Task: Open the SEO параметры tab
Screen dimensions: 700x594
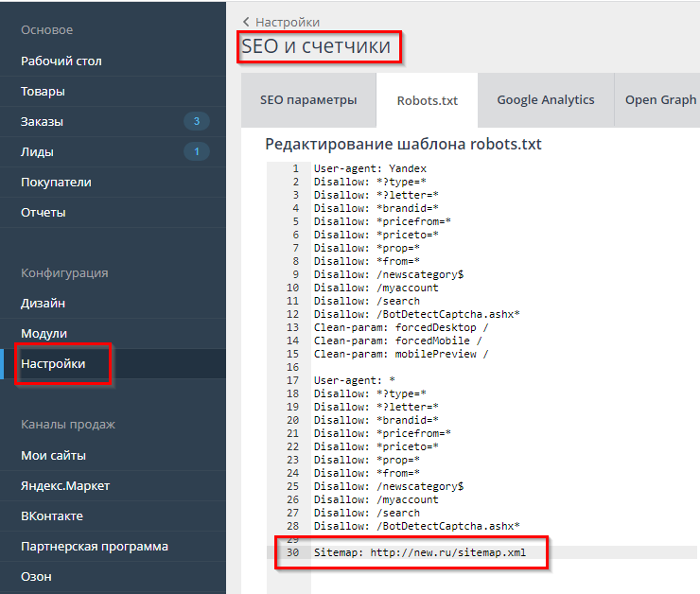Action: click(x=308, y=100)
